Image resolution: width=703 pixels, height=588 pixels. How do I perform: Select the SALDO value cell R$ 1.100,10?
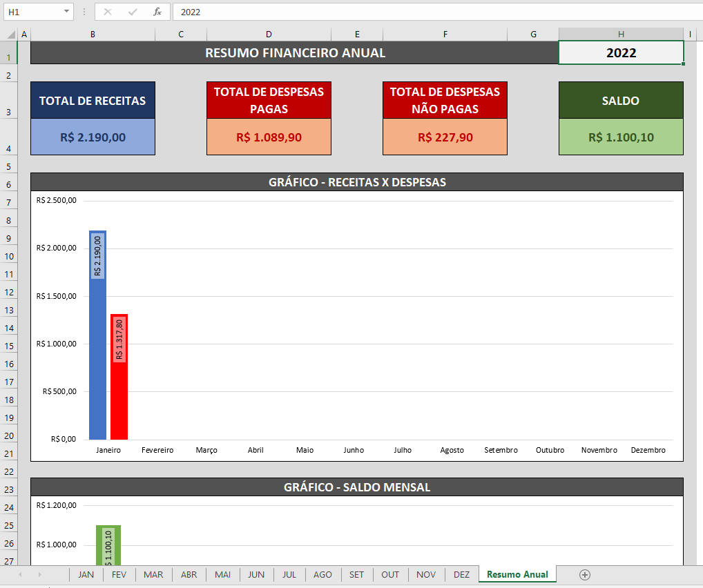621,137
